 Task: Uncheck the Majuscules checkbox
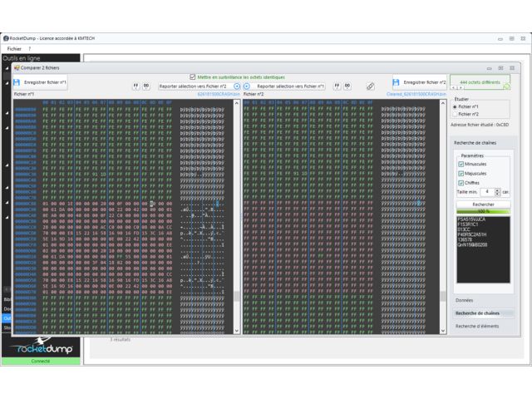click(461, 174)
